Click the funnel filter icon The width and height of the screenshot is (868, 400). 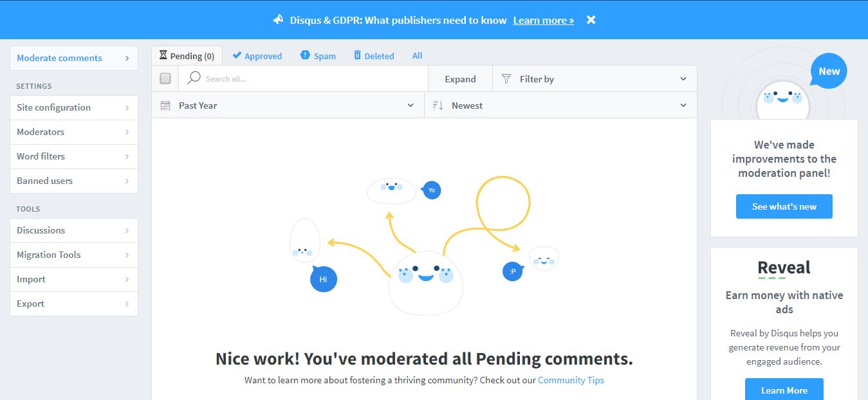(506, 79)
